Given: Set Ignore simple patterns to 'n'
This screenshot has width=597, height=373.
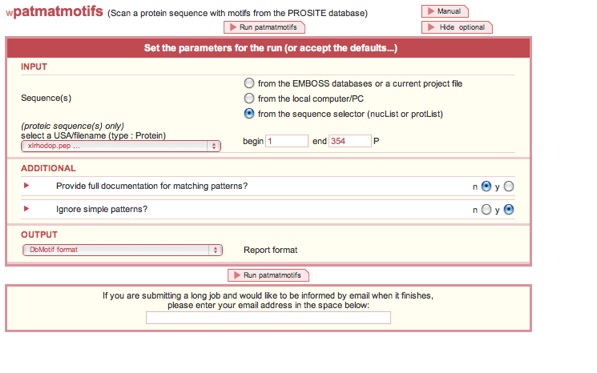Looking at the screenshot, I should [486, 209].
